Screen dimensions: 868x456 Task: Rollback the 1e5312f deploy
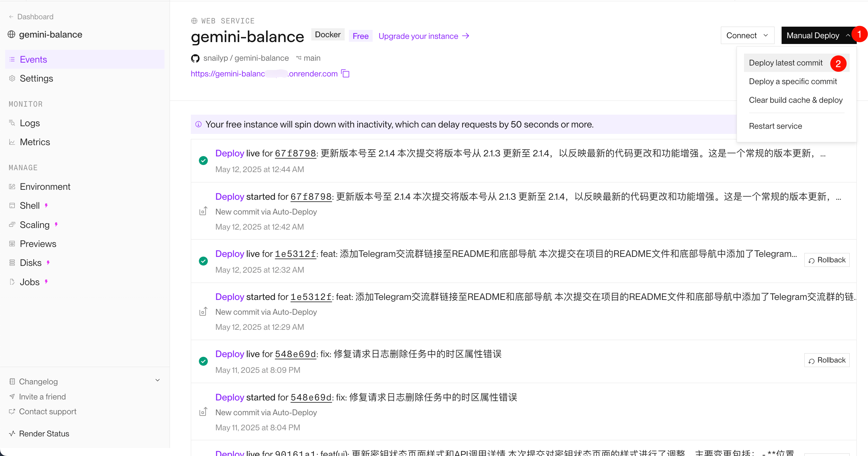click(827, 260)
